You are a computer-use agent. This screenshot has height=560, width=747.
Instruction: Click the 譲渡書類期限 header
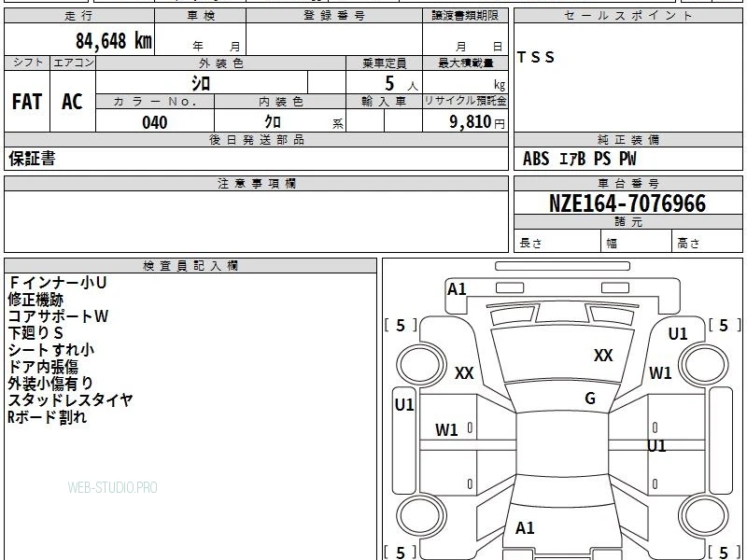[465, 16]
